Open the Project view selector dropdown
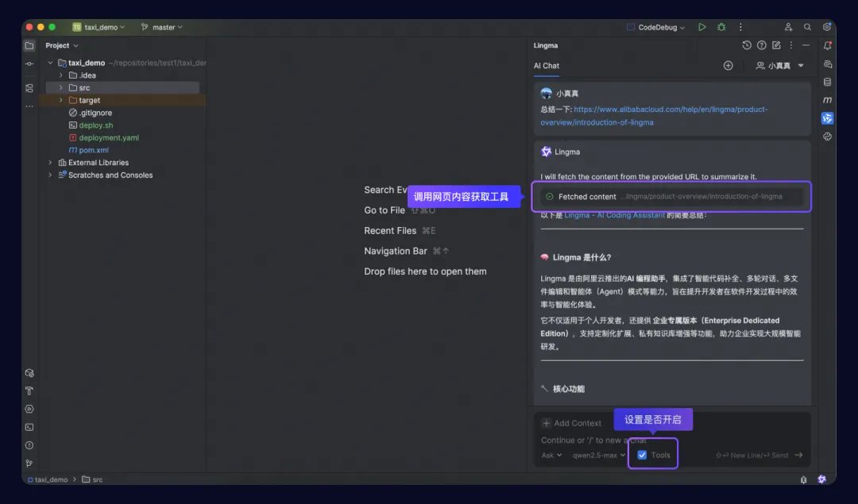Image resolution: width=858 pixels, height=504 pixels. (x=61, y=45)
